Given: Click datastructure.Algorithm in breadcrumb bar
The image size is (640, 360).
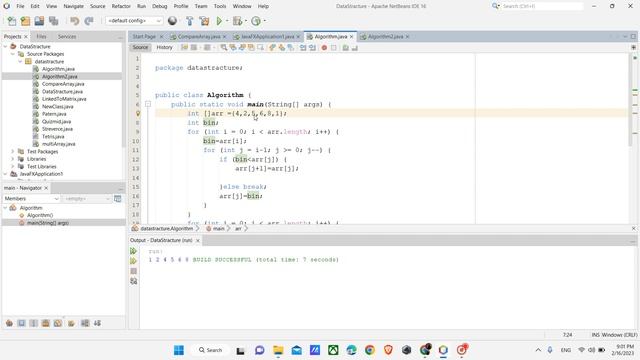Looking at the screenshot, I should click(167, 229).
